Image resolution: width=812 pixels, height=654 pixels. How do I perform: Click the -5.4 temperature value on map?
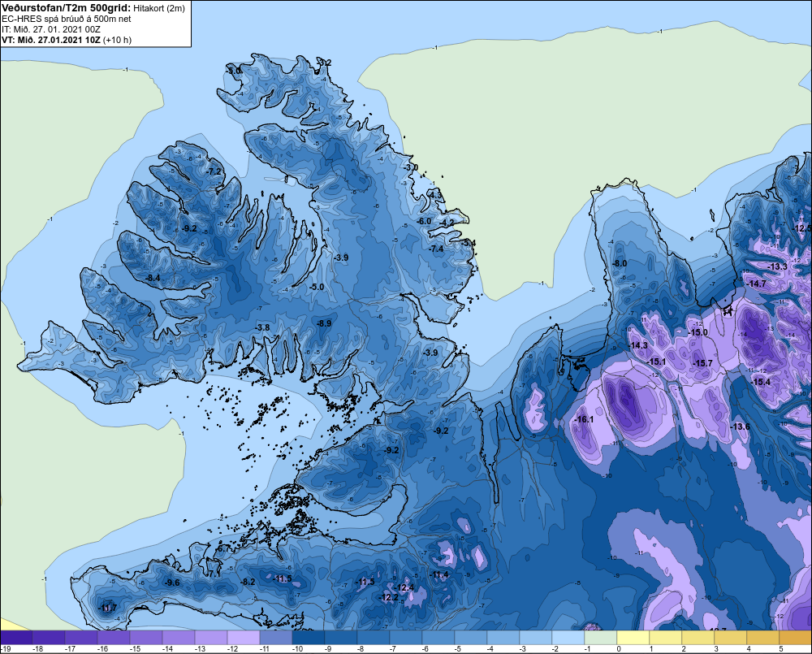point(468,243)
